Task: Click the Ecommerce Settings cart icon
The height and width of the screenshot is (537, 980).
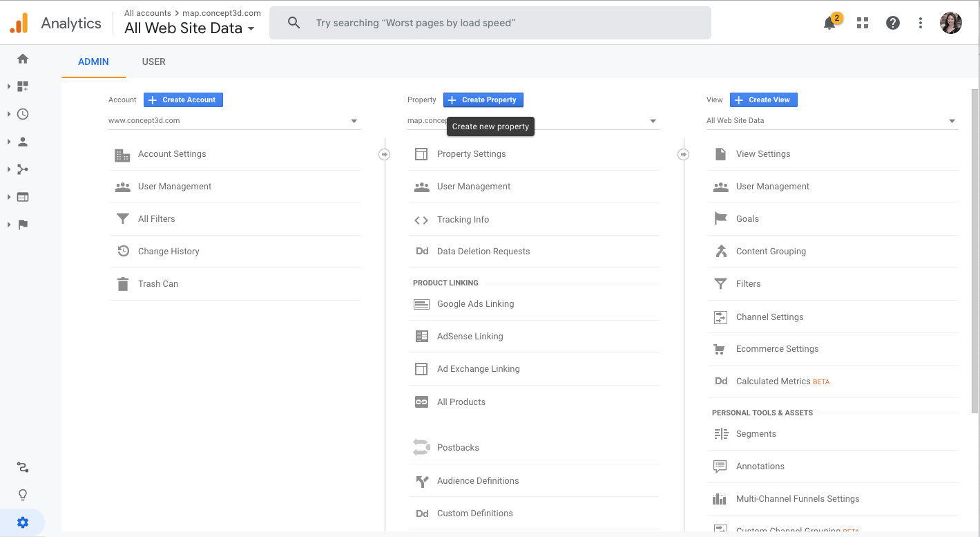Action: pyautogui.click(x=720, y=350)
